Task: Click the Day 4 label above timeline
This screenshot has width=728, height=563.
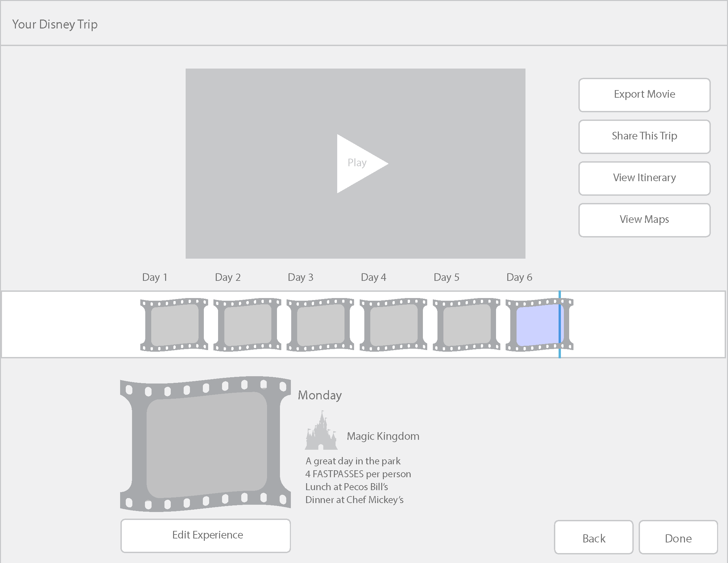Action: pyautogui.click(x=373, y=277)
